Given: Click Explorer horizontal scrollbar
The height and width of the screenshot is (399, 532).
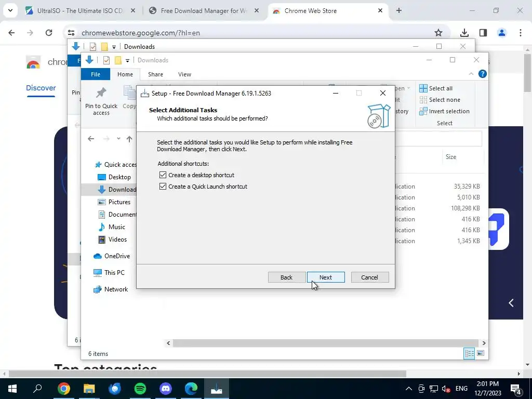Looking at the screenshot, I should [325, 343].
